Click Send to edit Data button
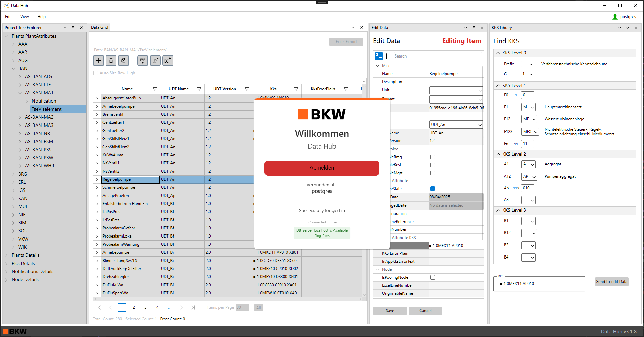 [x=612, y=282]
